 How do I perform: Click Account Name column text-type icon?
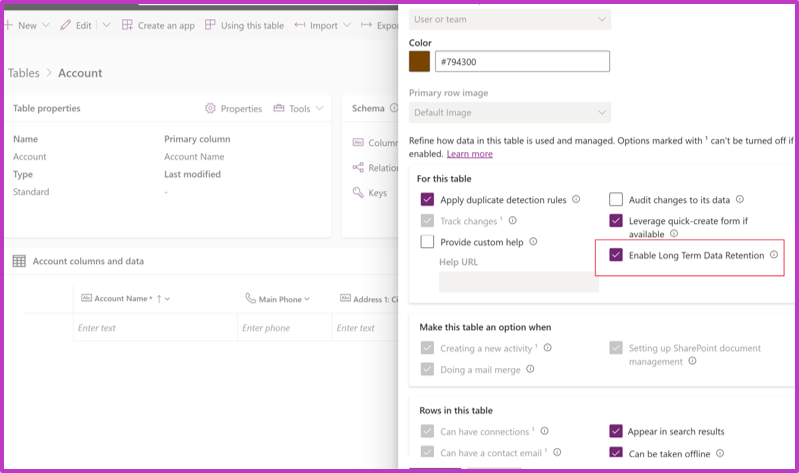(x=87, y=298)
